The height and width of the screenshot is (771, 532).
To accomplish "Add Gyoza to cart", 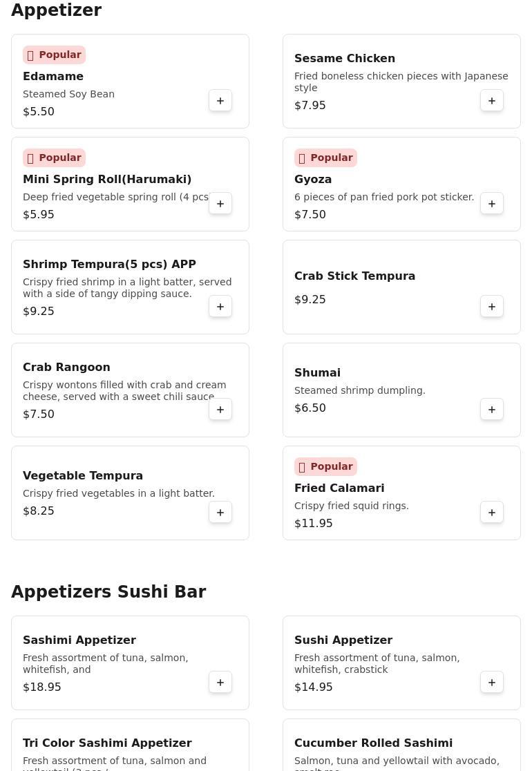I will click(492, 204).
